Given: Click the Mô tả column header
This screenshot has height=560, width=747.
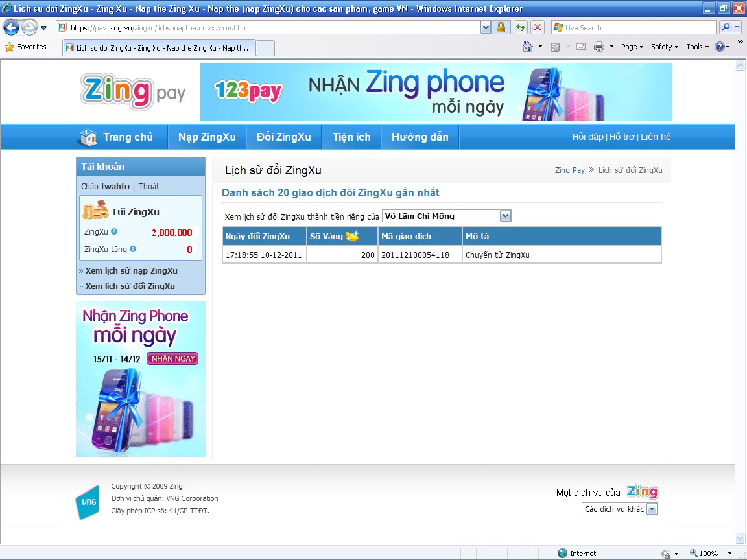Looking at the screenshot, I should coord(562,236).
